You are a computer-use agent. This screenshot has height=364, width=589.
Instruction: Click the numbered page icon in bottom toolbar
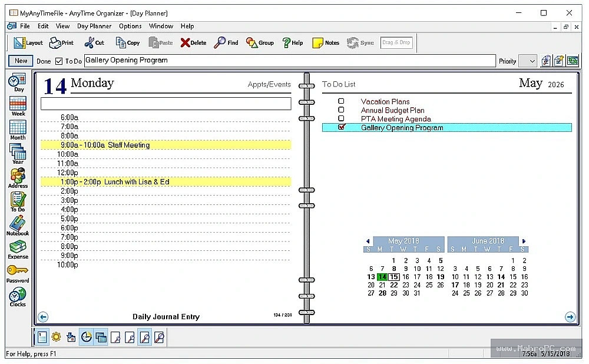(42, 337)
